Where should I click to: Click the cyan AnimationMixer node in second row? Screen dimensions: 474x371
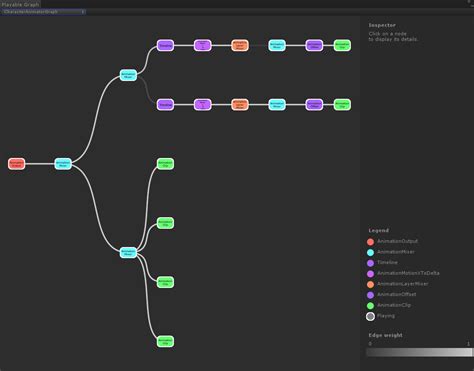(277, 105)
